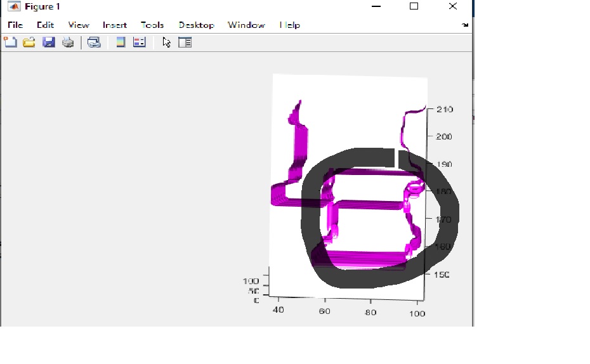This screenshot has width=590, height=364.
Task: Select the Desktop menu item
Action: coord(196,25)
